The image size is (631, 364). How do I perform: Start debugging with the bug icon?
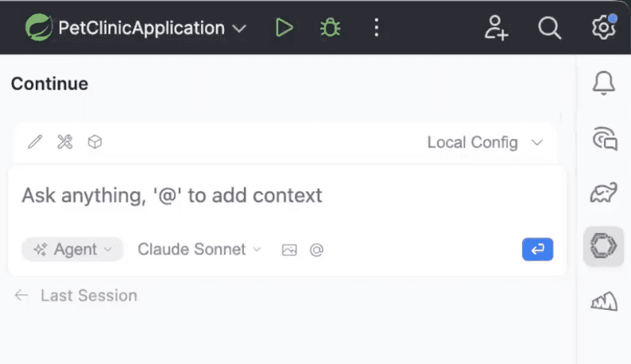click(330, 28)
